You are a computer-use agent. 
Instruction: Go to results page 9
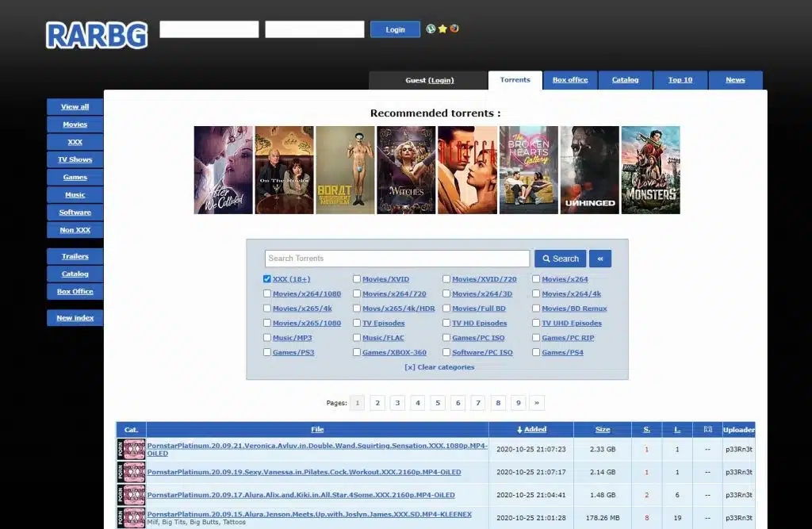click(x=519, y=403)
